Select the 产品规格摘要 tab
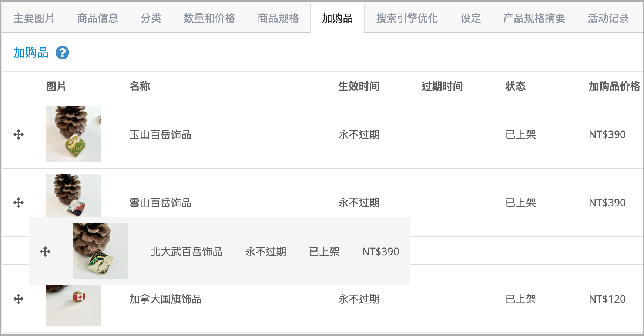This screenshot has height=336, width=644. [x=534, y=18]
